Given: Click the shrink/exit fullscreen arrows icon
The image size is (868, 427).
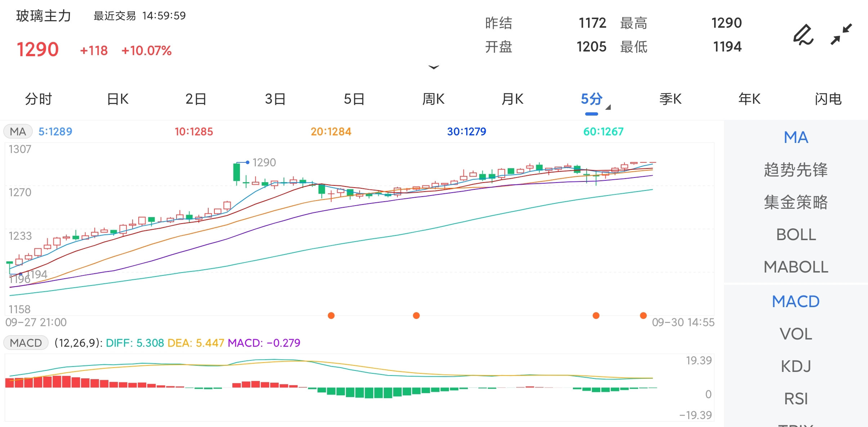Looking at the screenshot, I should pos(841,34).
